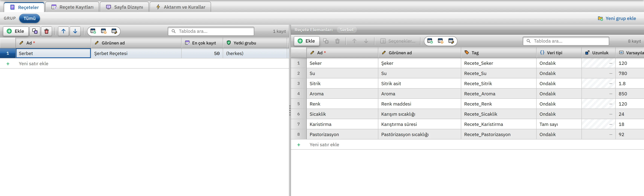Open the Reçete Kayıtları tab
Viewport: 644px width, 196px height.
pos(72,7)
